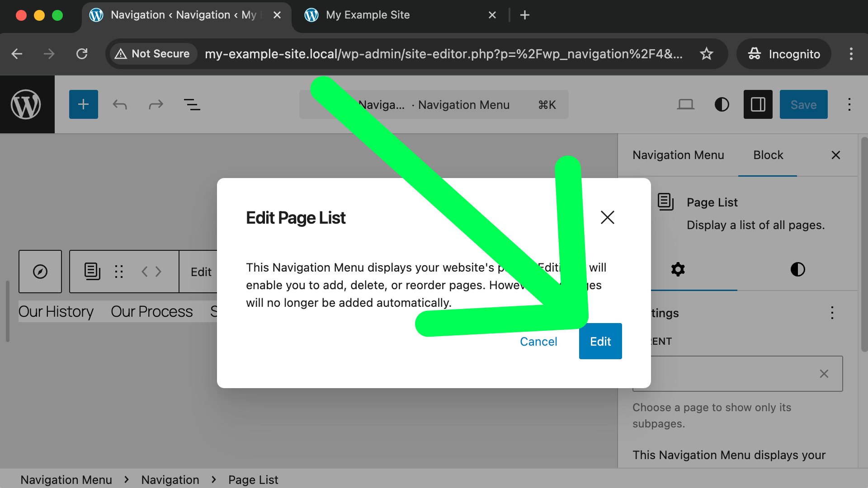Click the parent page input field
Viewport: 868px width, 488px height.
732,374
